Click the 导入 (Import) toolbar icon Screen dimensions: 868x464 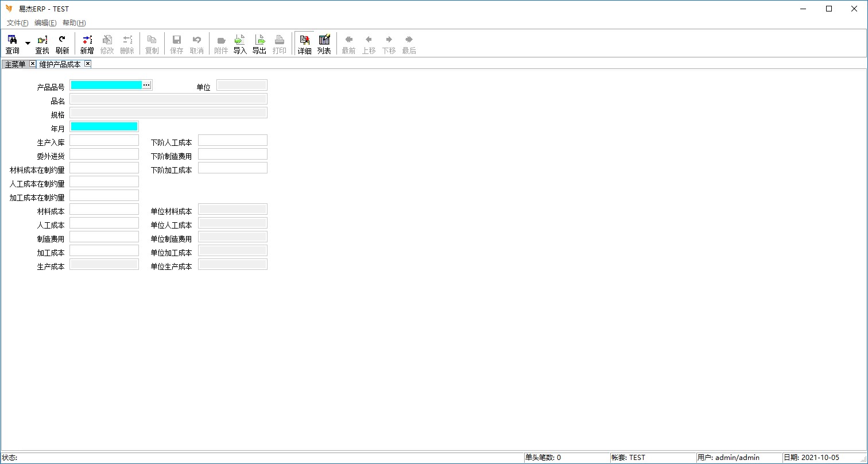pyautogui.click(x=240, y=44)
